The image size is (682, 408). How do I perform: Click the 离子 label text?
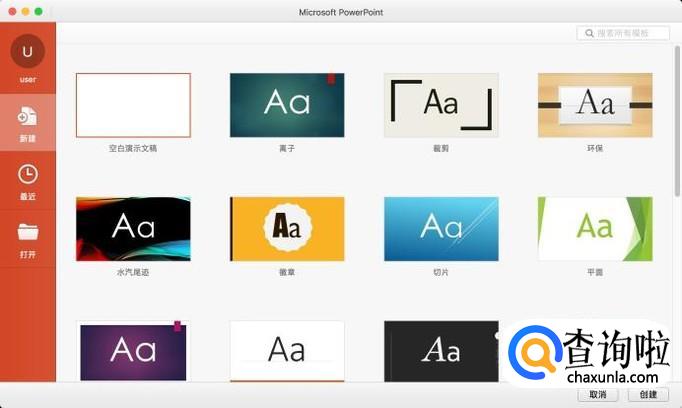click(x=287, y=148)
